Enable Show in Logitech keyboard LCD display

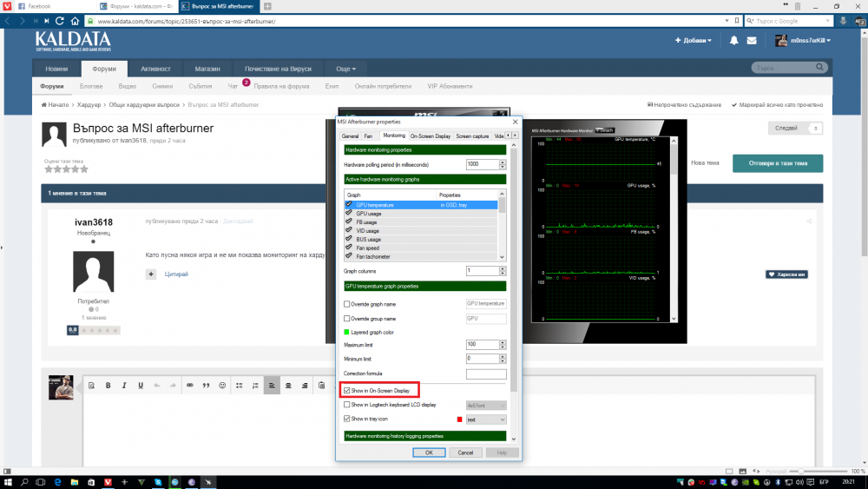(x=347, y=405)
